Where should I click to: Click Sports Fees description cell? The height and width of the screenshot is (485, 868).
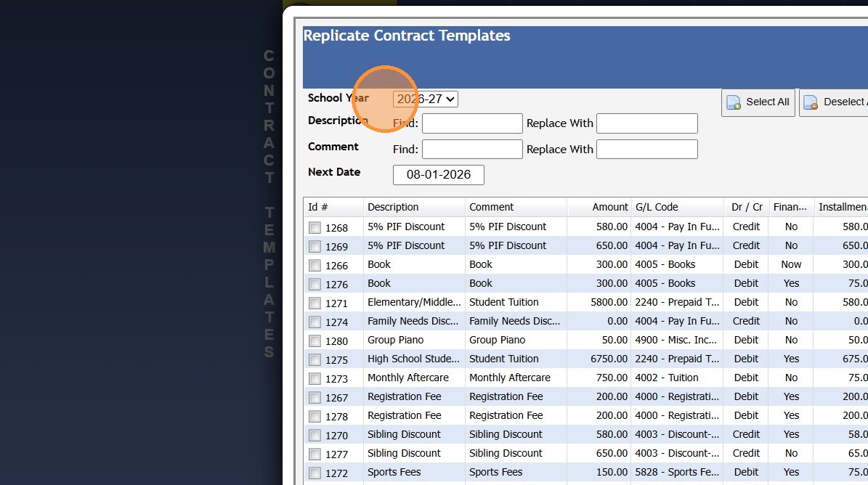coord(414,472)
